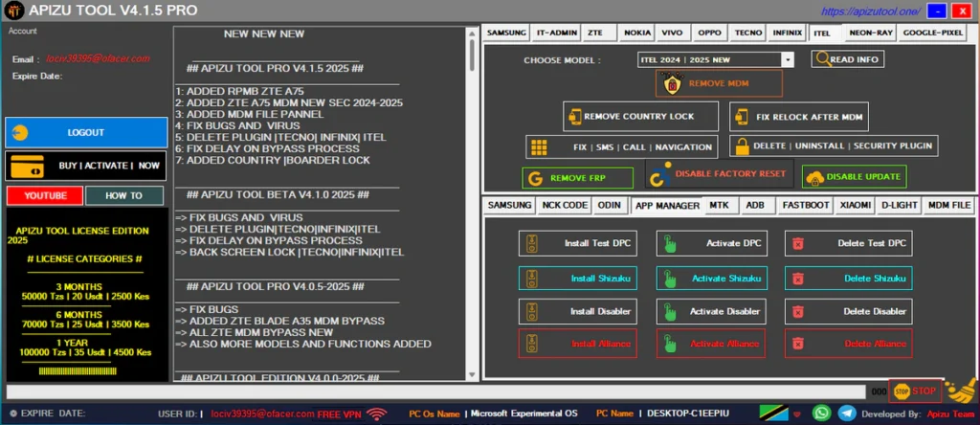Open the apizutool.one link

click(x=871, y=11)
